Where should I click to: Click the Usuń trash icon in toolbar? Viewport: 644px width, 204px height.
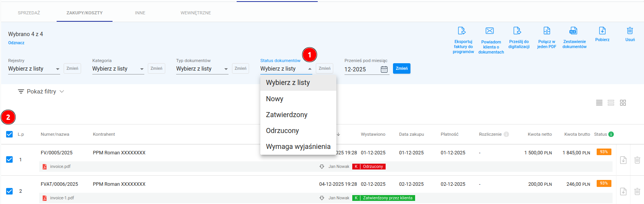[x=630, y=31]
